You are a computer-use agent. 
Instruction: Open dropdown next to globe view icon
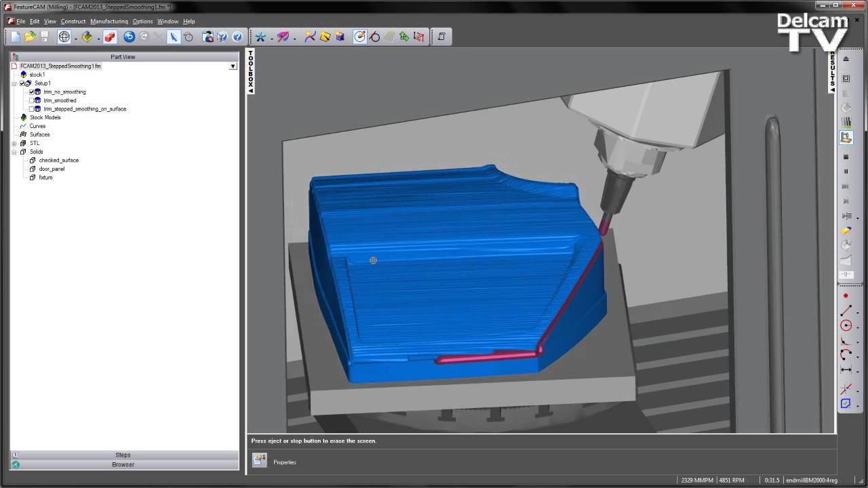tap(75, 38)
